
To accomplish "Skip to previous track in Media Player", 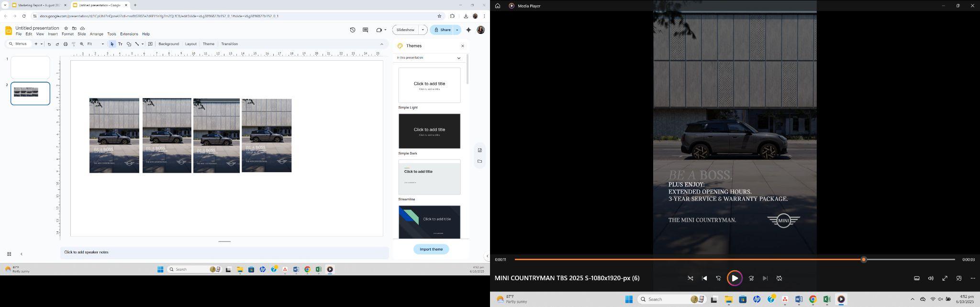I will point(704,278).
